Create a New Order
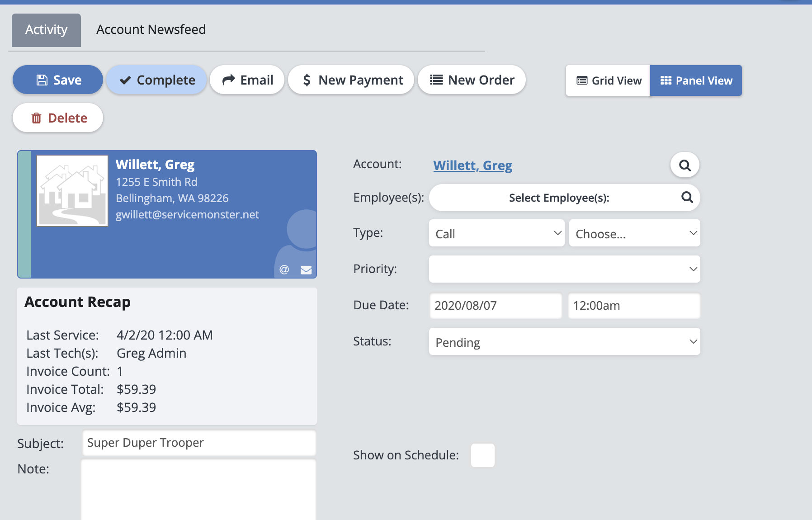 [472, 80]
